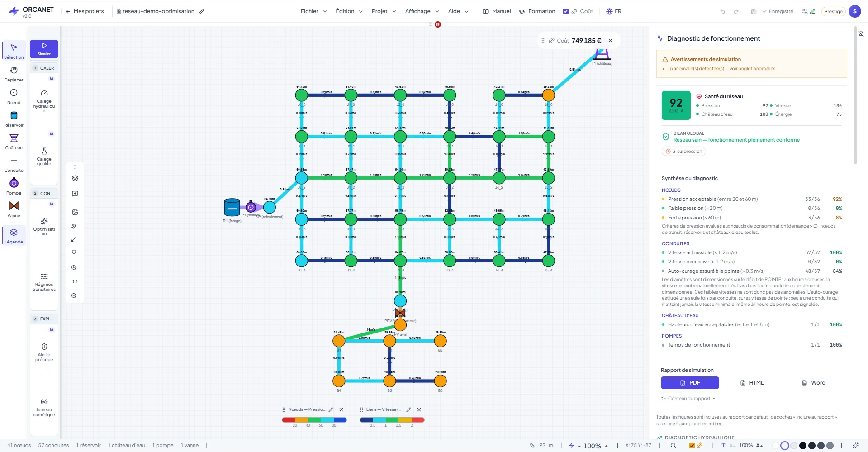Close the Nœuds — Pression legend
The width and height of the screenshot is (868, 452).
coord(342,409)
